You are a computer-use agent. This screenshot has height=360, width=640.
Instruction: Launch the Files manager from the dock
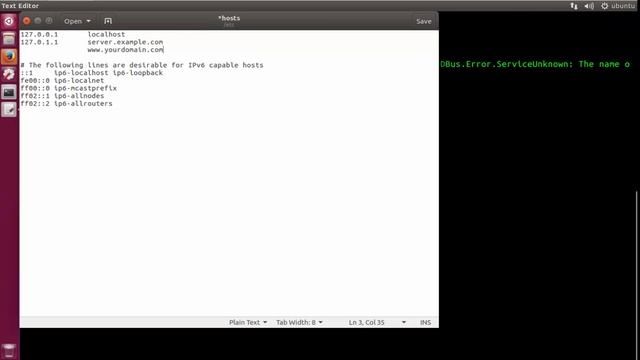(9, 39)
